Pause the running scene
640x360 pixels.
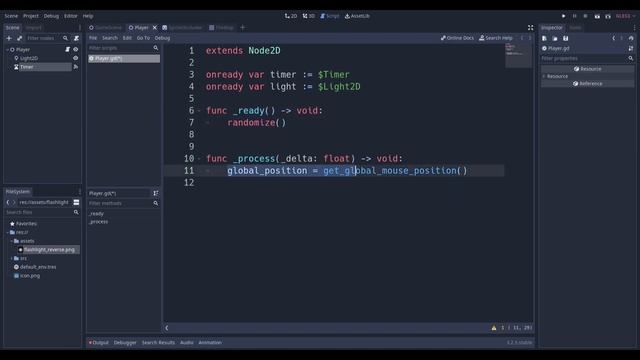574,16
